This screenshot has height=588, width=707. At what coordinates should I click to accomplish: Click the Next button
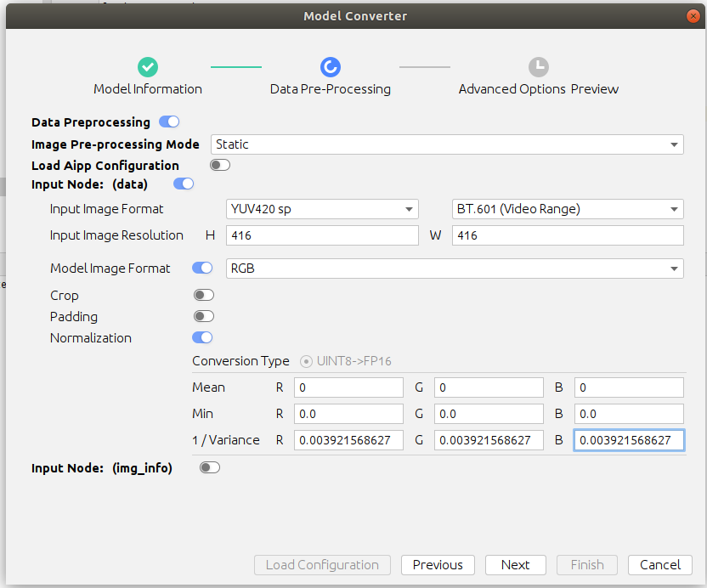click(x=515, y=565)
